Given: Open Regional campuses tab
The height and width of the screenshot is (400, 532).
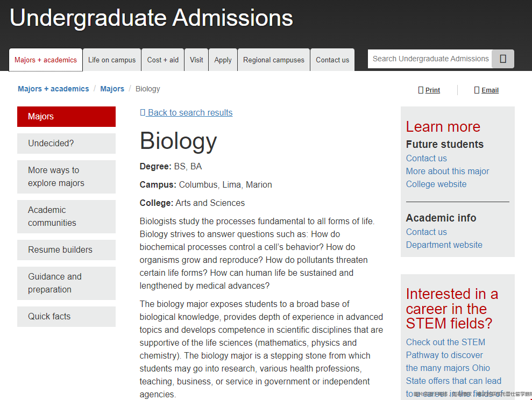Looking at the screenshot, I should 274,60.
